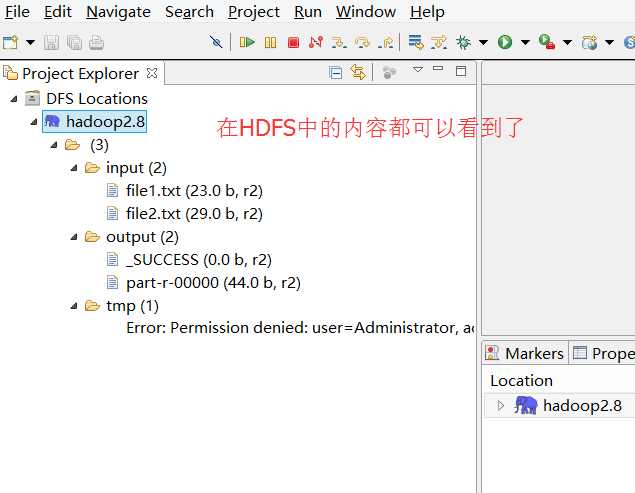This screenshot has width=635, height=493.
Task: Click the Suspend debug icon
Action: (270, 42)
